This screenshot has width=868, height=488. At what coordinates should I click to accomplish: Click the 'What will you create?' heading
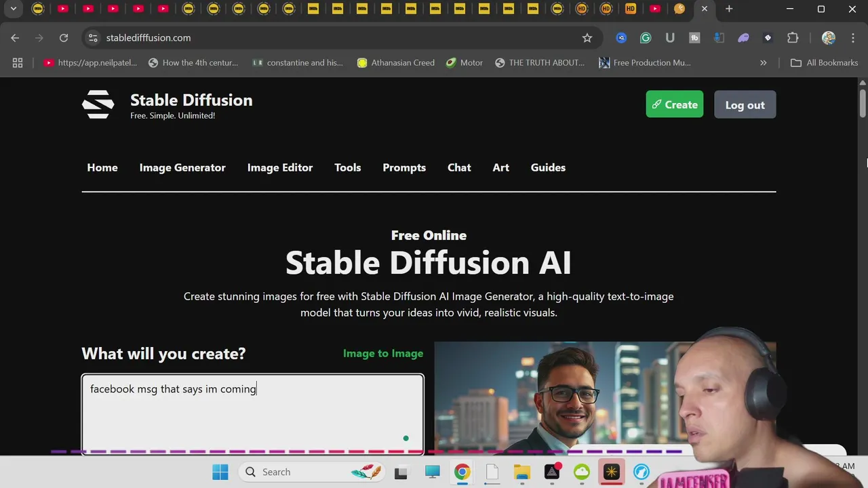point(163,353)
